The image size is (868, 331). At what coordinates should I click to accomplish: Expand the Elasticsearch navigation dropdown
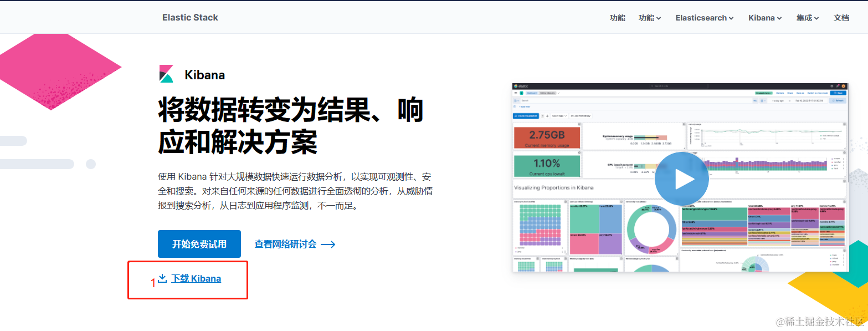coord(705,18)
